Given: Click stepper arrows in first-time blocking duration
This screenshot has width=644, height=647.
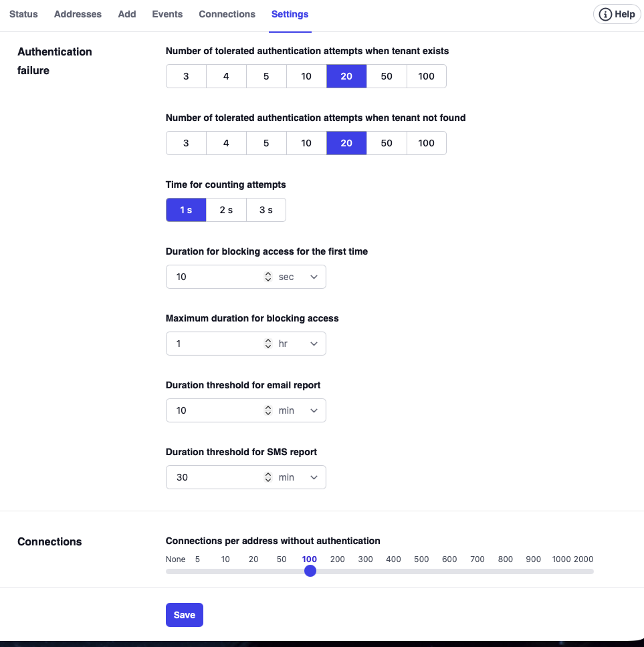Looking at the screenshot, I should click(268, 277).
